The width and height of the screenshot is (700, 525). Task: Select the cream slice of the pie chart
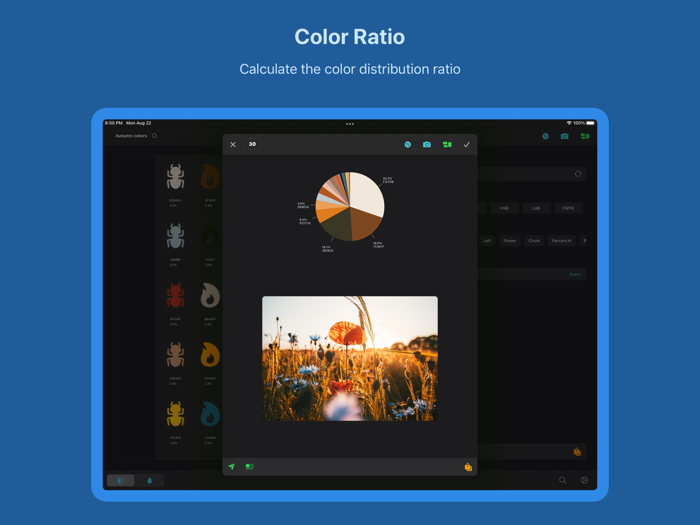pyautogui.click(x=367, y=193)
